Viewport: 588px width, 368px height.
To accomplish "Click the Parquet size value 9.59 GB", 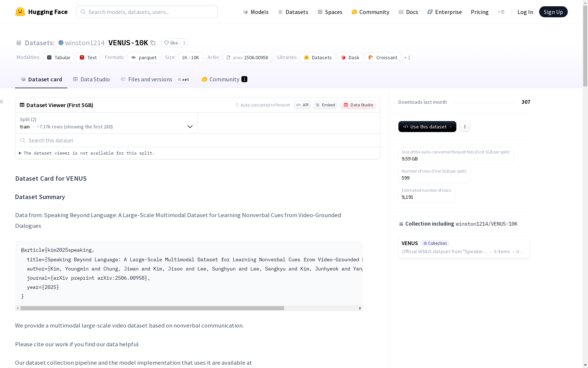I will [x=410, y=159].
